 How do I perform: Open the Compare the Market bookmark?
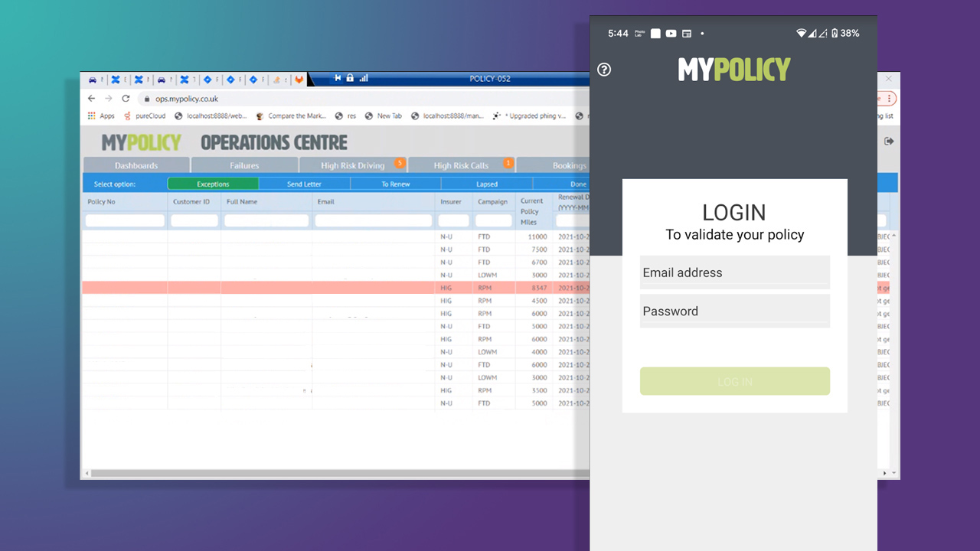(291, 116)
